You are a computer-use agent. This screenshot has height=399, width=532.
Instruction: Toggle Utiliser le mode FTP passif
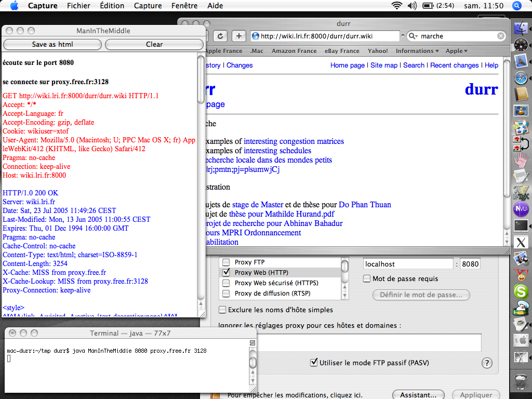click(x=314, y=363)
